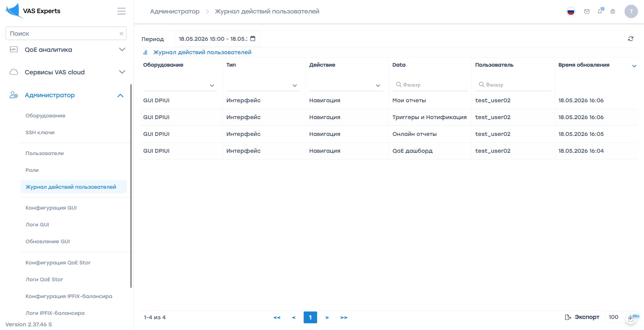Switch language via Russian flag icon
This screenshot has width=644, height=330.
[571, 11]
